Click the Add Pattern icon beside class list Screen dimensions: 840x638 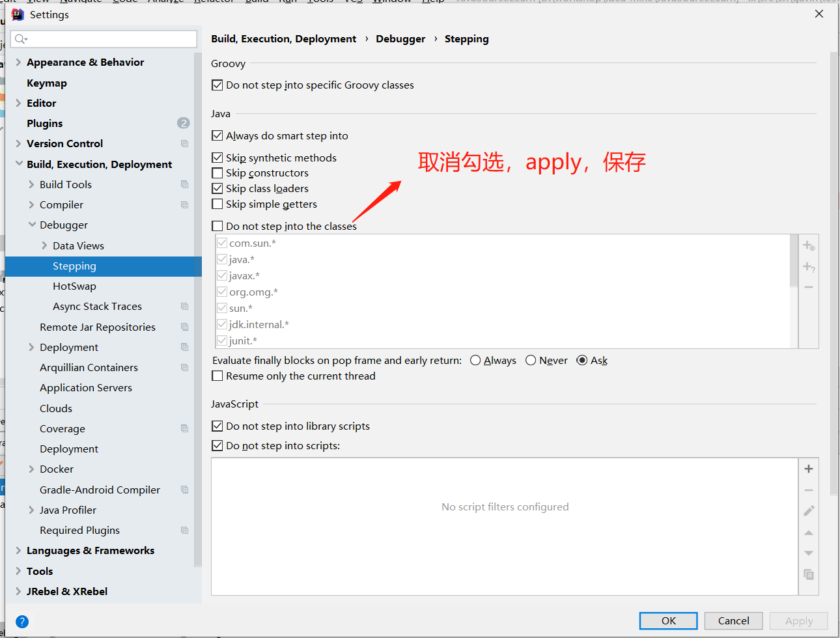808,267
